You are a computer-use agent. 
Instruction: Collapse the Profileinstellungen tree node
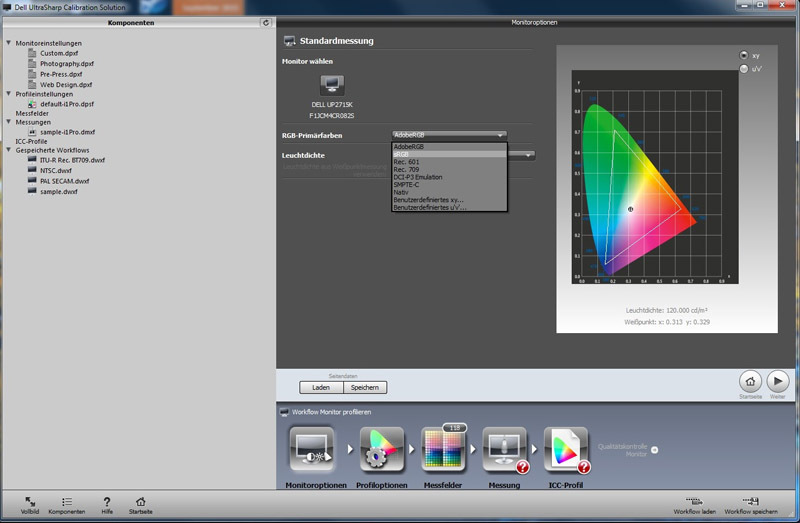pos(8,94)
